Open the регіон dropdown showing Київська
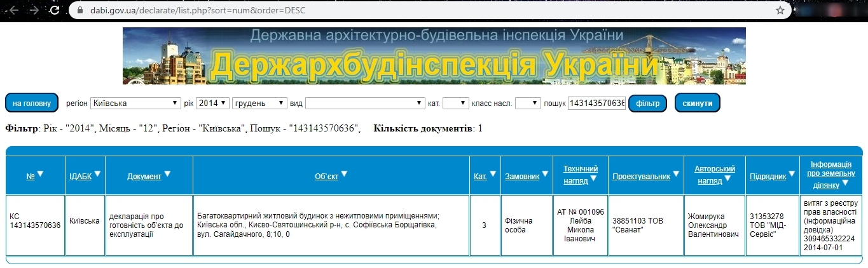 (x=136, y=103)
